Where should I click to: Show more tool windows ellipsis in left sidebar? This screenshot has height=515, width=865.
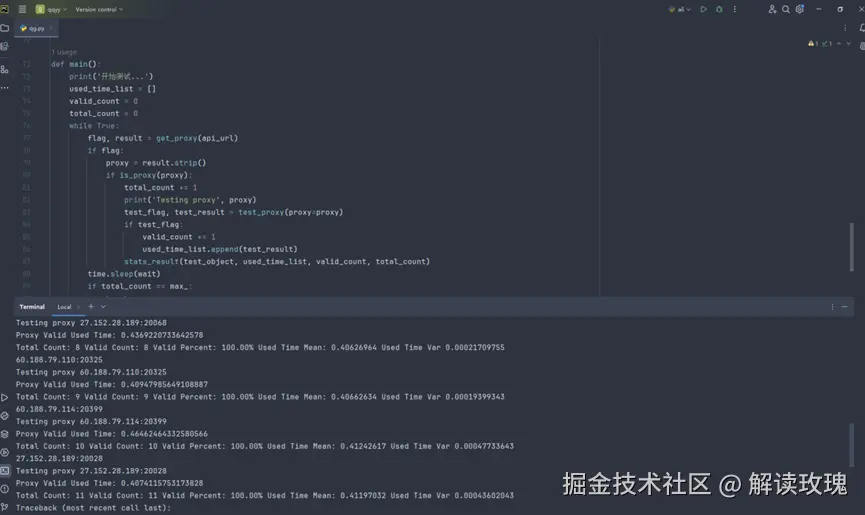(5, 88)
